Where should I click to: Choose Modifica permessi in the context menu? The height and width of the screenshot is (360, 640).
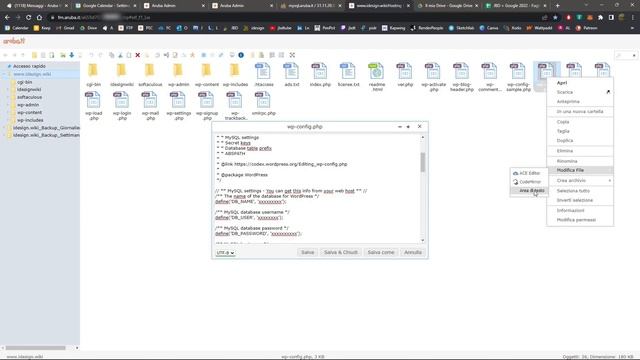(580, 220)
